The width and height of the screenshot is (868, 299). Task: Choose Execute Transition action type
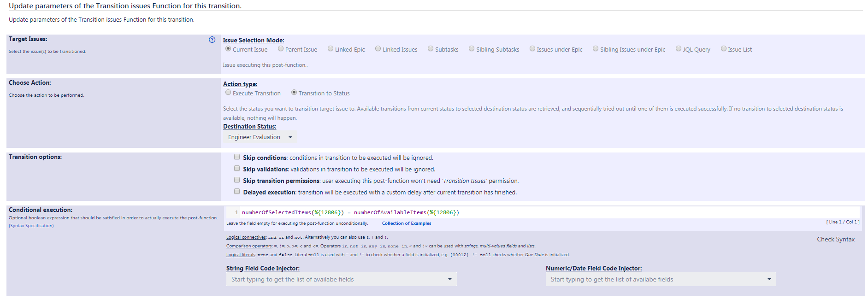pos(228,93)
